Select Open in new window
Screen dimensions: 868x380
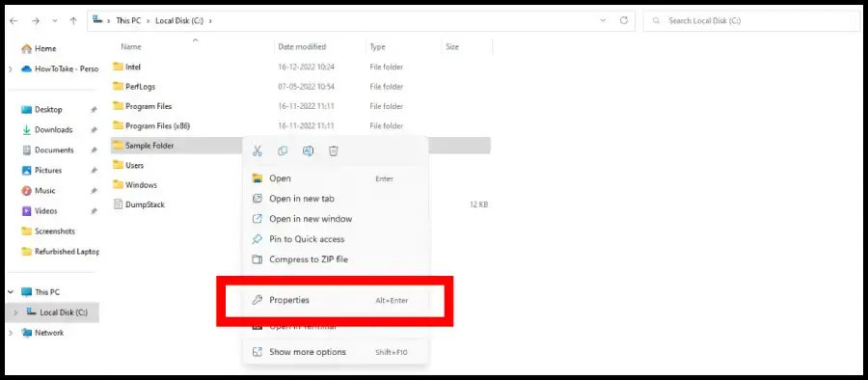336,219
